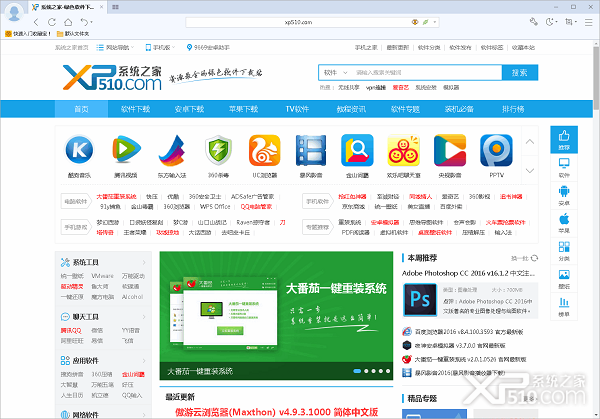This screenshot has height=419, width=600.
Task: Reload the page with refresh icon
Action: coord(52,22)
